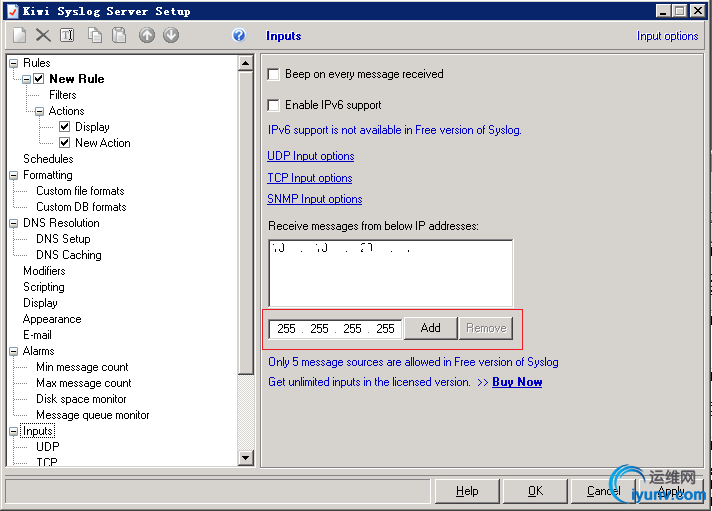This screenshot has height=511, width=712.
Task: Click the Add button
Action: tap(430, 328)
